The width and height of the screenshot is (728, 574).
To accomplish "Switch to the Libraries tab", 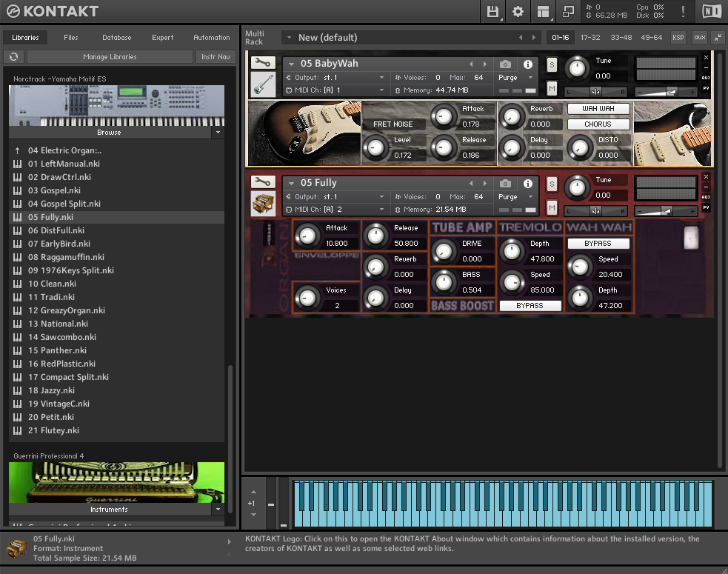I will tap(25, 38).
